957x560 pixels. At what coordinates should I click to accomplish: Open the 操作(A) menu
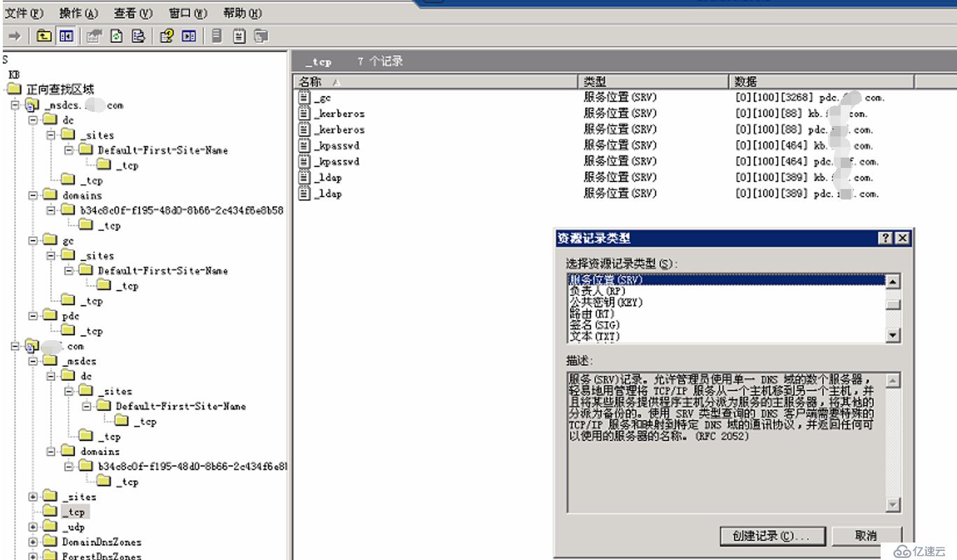79,13
